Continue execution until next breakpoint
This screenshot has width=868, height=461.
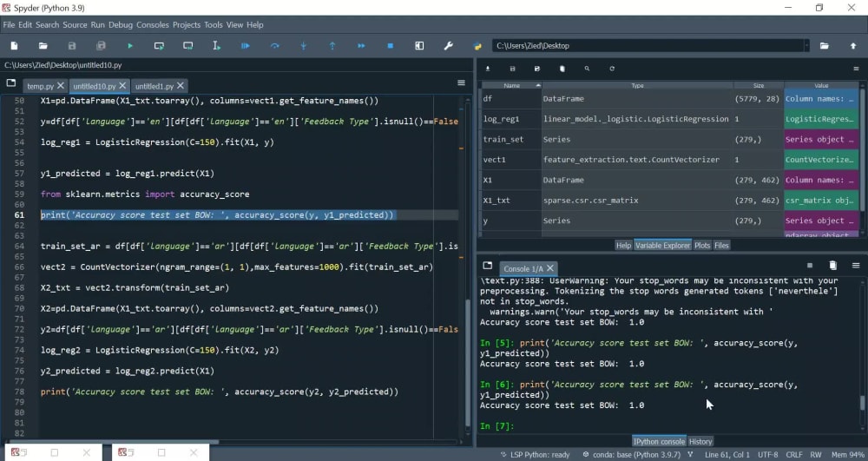(361, 46)
